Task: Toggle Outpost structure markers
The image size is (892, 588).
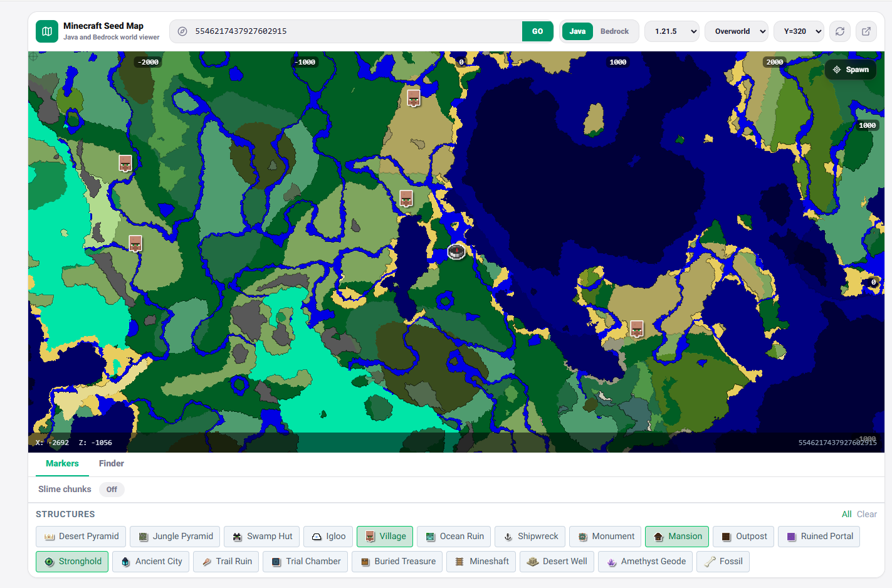Action: 743,537
